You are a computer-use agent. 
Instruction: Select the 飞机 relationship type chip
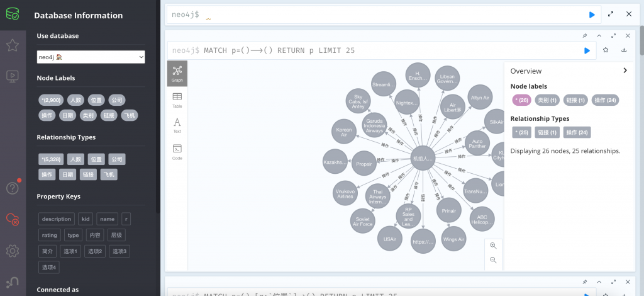tap(109, 174)
